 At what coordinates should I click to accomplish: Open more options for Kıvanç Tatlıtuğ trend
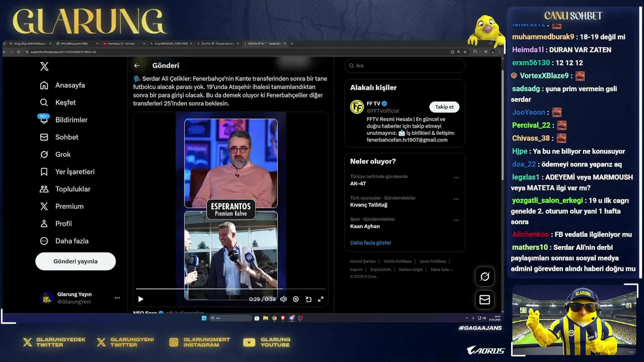[456, 199]
